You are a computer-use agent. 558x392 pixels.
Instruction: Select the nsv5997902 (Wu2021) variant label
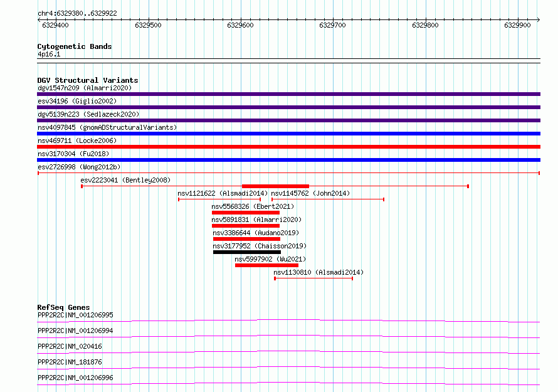pos(270,259)
